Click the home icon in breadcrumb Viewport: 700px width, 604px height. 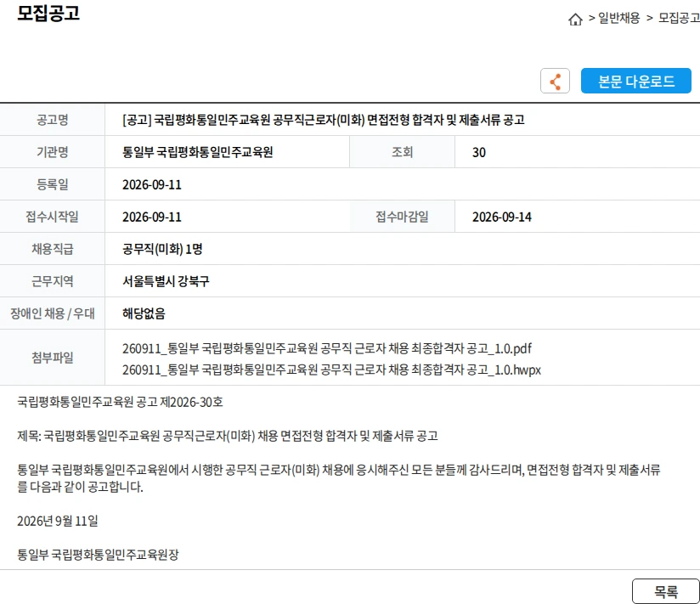point(575,20)
